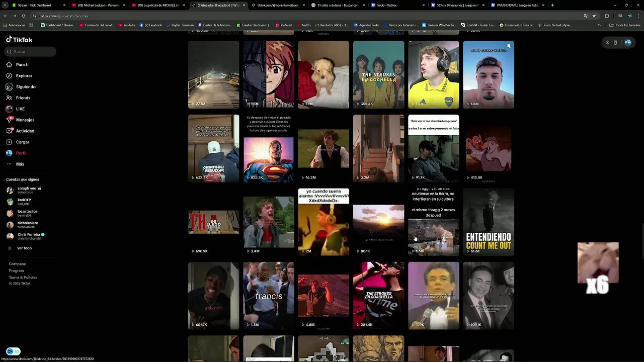The image size is (644, 362).
Task: Open the puppy video with 1.1M views
Action: click(324, 74)
